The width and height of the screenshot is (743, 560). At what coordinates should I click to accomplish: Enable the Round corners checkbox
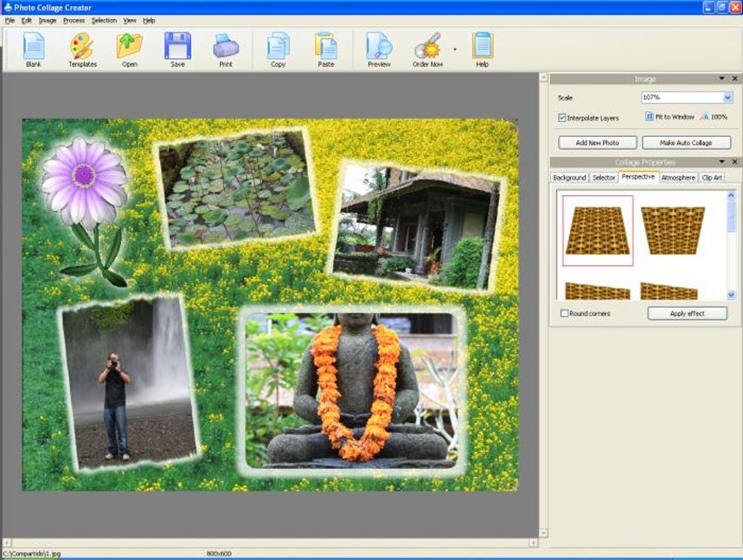click(x=565, y=314)
